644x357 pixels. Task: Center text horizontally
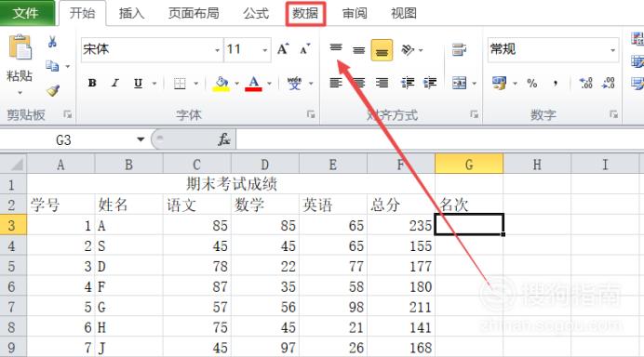(359, 84)
